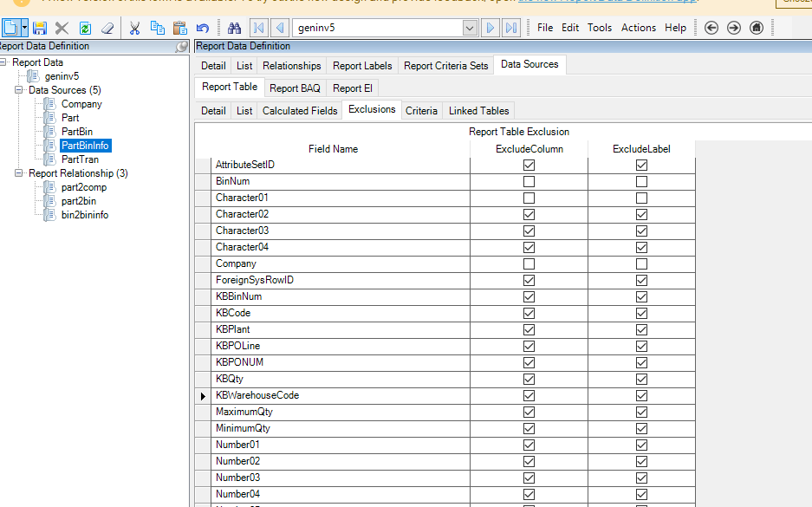Uncheck ExcludeLabel for Character02
This screenshot has height=507, width=812.
click(x=641, y=214)
